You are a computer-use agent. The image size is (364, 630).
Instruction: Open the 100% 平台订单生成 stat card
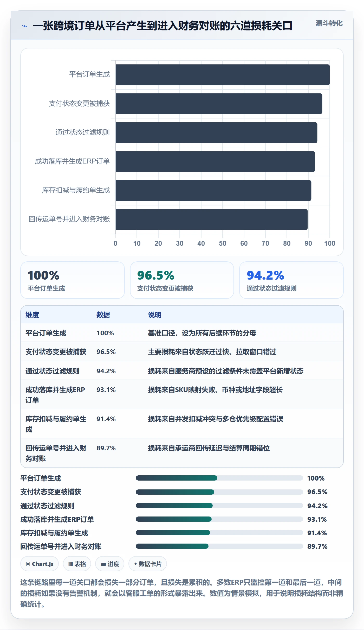tap(73, 280)
